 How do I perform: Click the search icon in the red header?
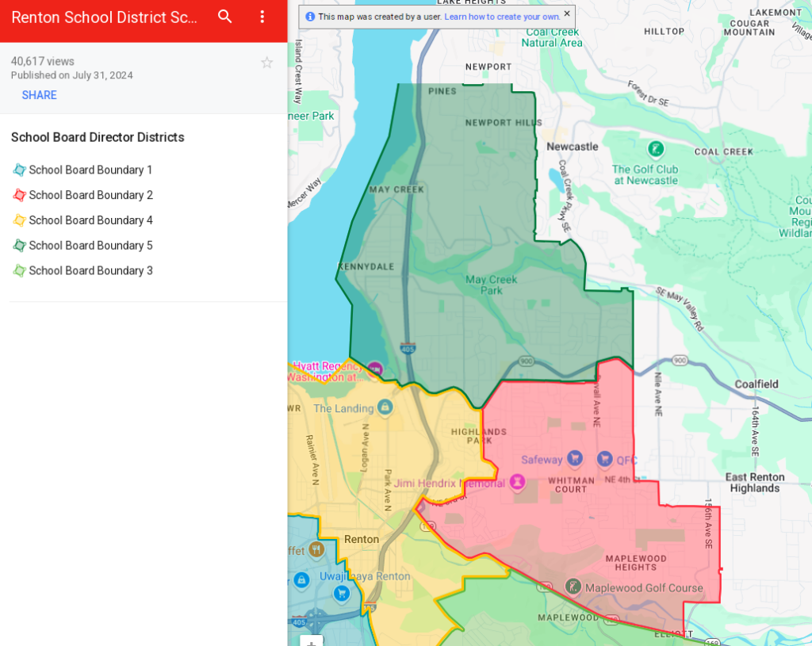tap(225, 17)
